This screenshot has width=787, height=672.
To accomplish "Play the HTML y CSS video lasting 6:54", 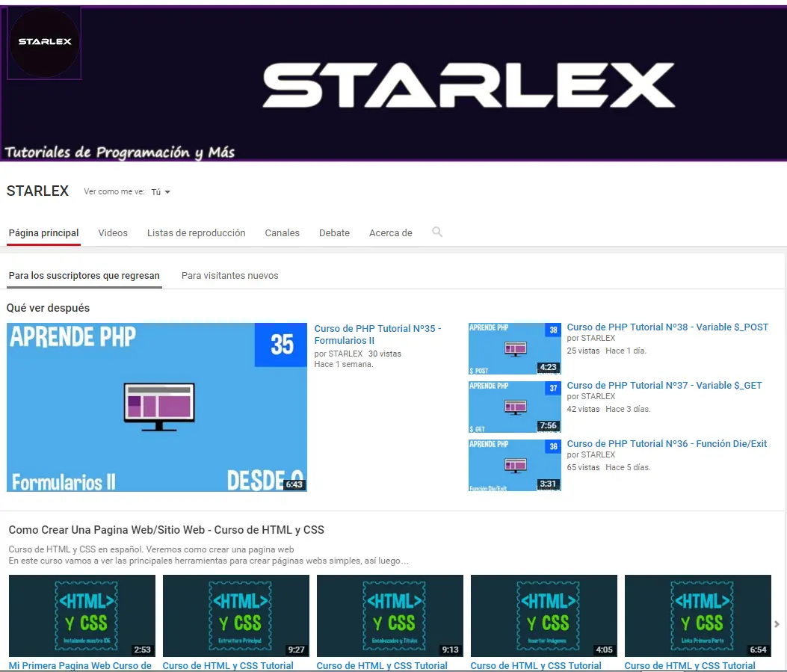I will [x=697, y=616].
